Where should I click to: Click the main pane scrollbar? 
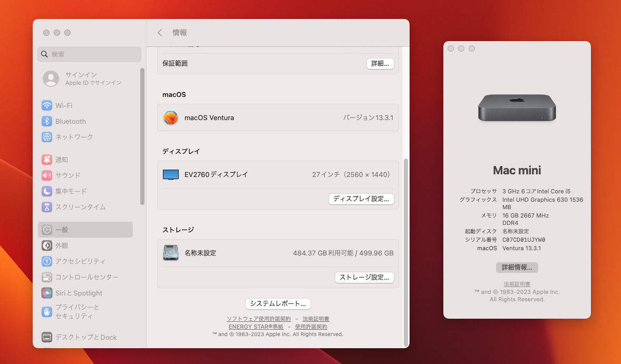(x=405, y=252)
